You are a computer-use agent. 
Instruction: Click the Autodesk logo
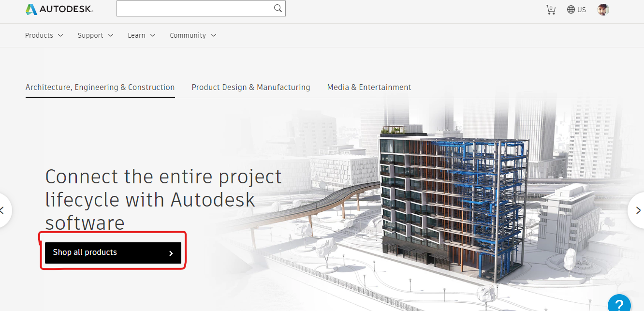point(59,9)
